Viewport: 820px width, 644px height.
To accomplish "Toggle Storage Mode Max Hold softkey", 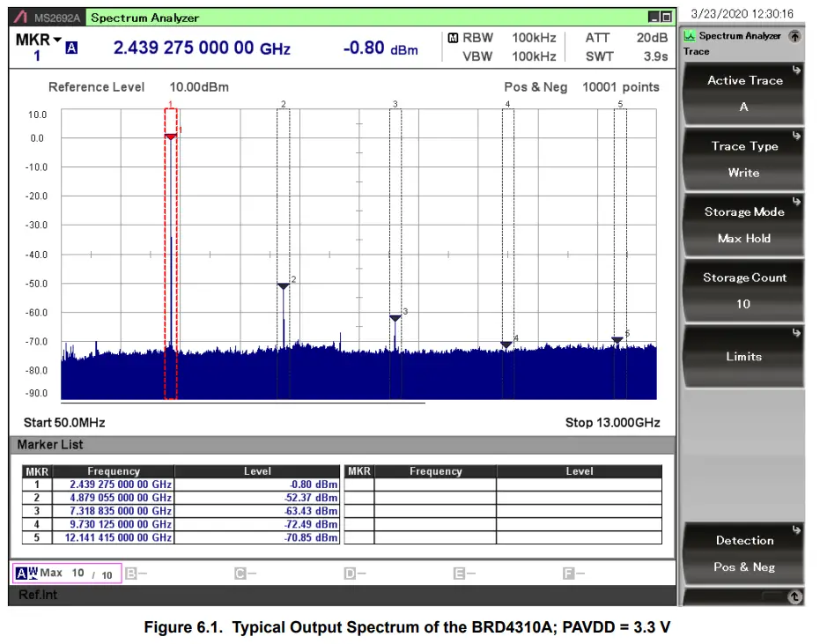I will click(x=743, y=226).
